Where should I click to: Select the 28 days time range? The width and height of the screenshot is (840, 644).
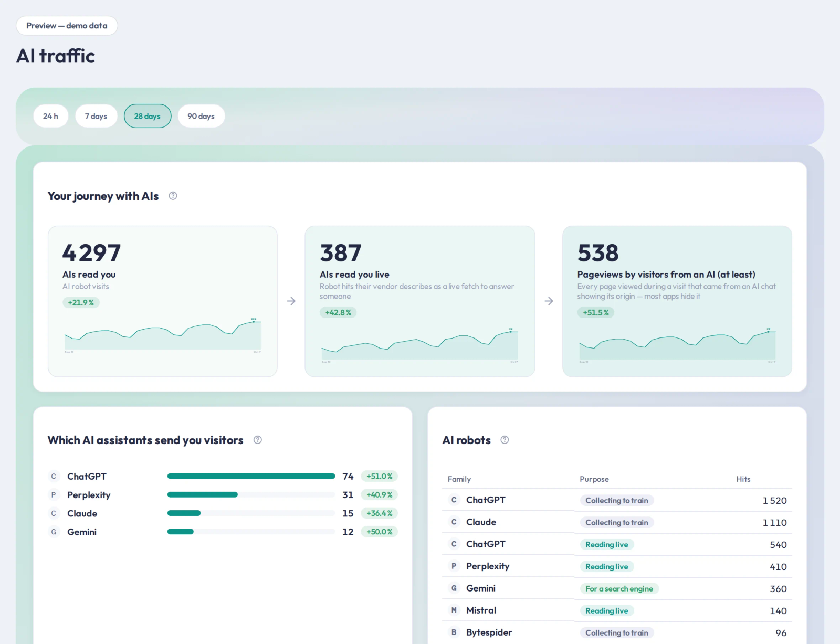click(x=148, y=116)
